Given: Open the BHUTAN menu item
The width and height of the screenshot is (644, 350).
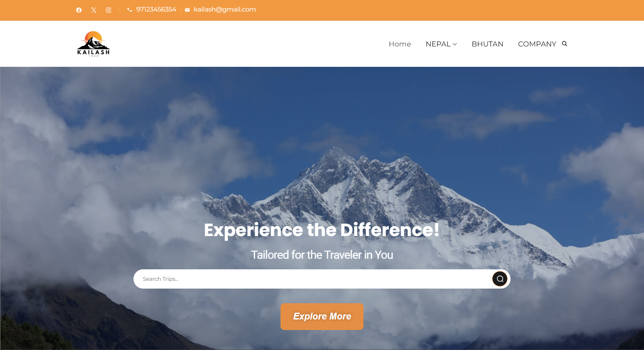Looking at the screenshot, I should (487, 44).
